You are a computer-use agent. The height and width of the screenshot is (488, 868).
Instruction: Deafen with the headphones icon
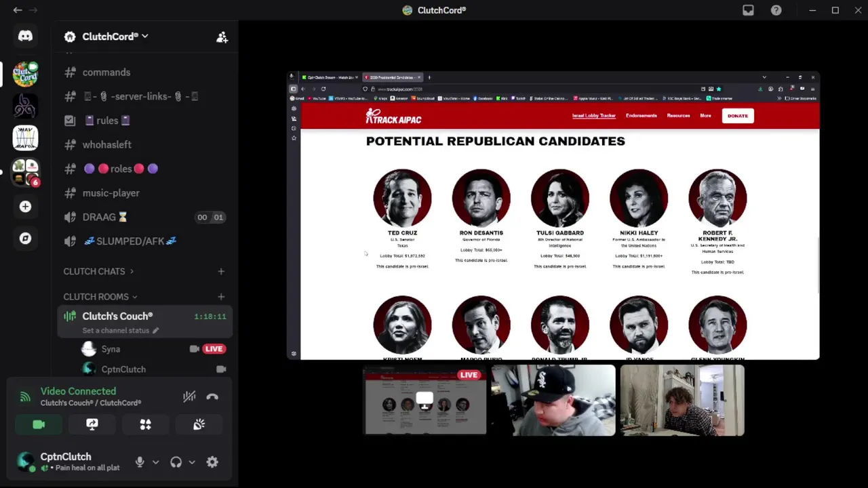pyautogui.click(x=176, y=462)
